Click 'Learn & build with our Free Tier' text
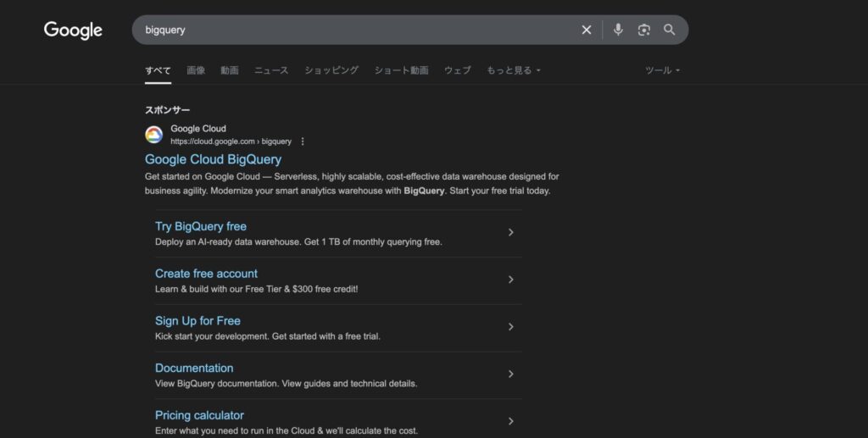This screenshot has height=438, width=868. point(256,289)
